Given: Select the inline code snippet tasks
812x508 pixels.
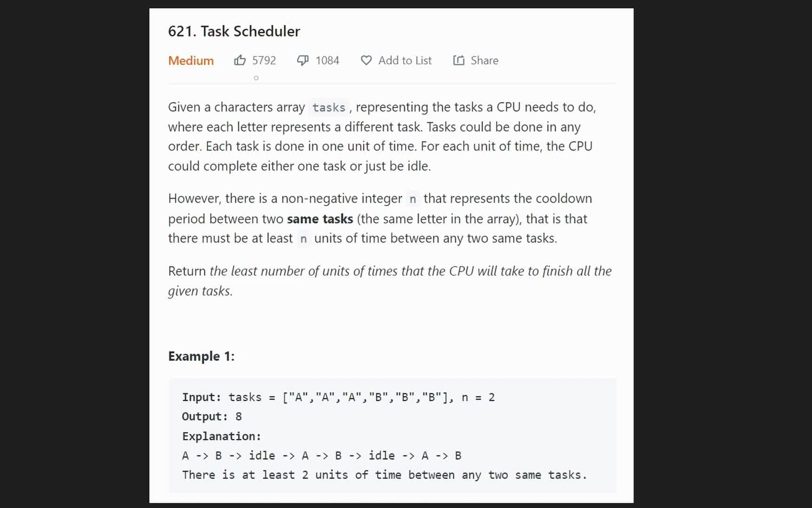Looking at the screenshot, I should pos(328,107).
